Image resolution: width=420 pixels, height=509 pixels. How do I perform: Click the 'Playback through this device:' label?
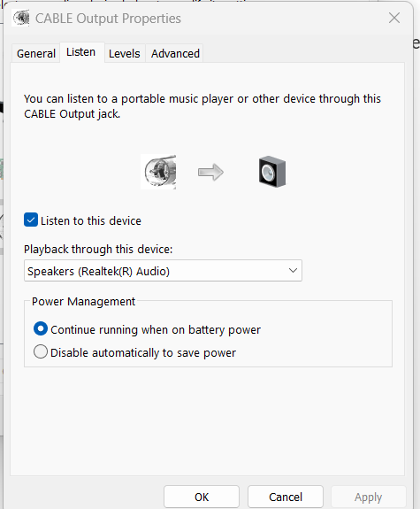(98, 250)
